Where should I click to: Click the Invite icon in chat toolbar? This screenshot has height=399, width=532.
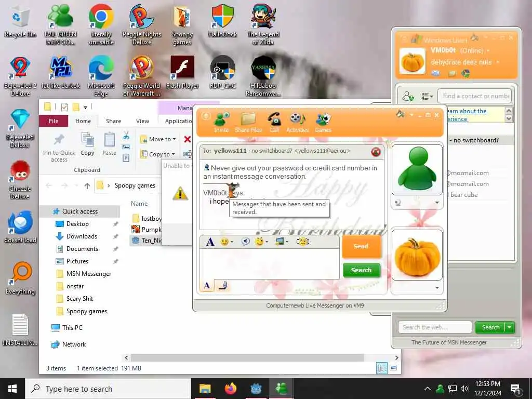221,122
